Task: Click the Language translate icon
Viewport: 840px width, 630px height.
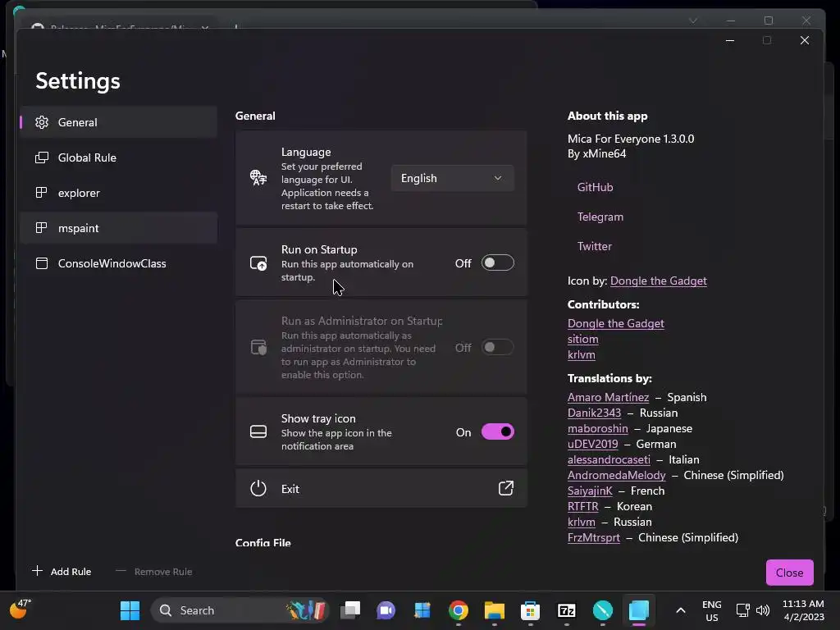Action: (258, 177)
